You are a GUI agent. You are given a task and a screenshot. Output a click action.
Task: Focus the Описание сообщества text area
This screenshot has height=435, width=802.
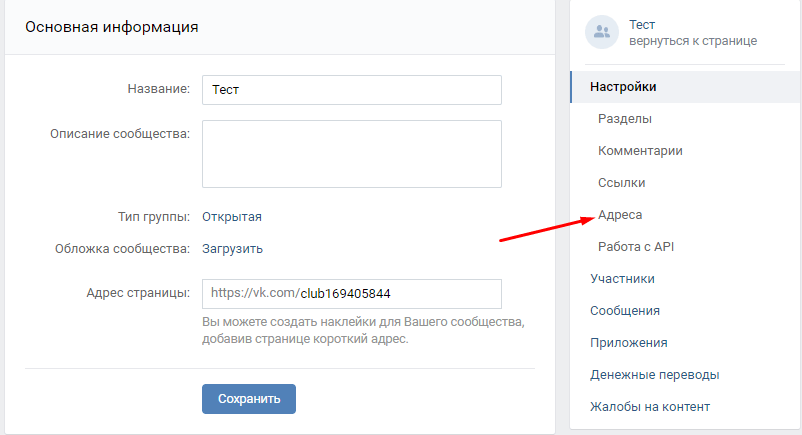tap(351, 154)
